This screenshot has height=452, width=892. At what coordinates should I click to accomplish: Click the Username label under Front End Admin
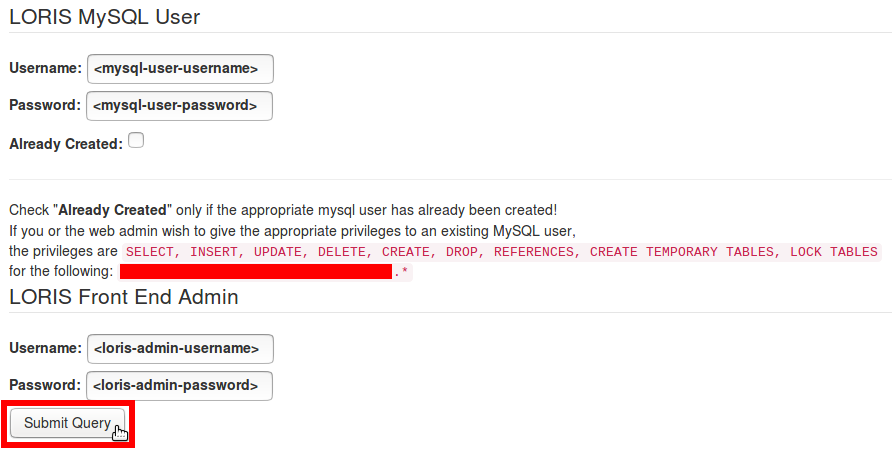tap(45, 349)
